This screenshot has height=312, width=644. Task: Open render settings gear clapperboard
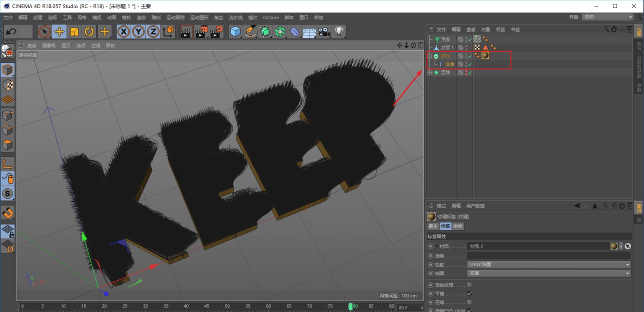pyautogui.click(x=216, y=32)
